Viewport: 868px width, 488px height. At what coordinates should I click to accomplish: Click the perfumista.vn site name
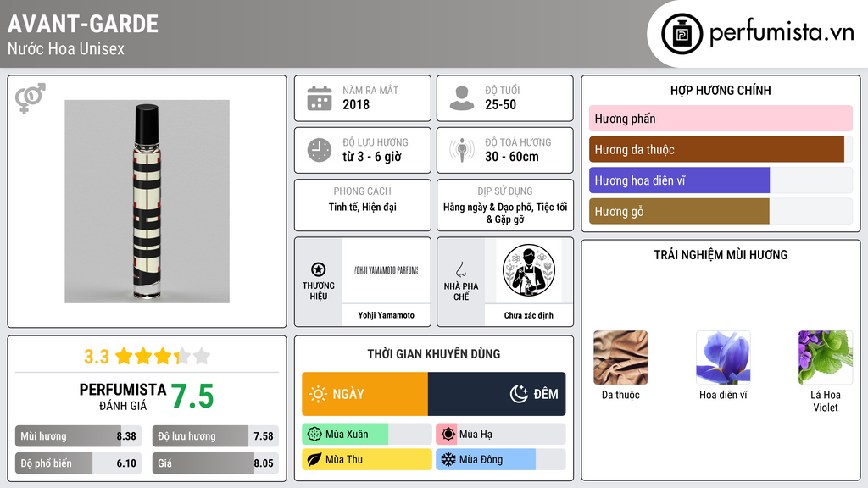pos(782,33)
